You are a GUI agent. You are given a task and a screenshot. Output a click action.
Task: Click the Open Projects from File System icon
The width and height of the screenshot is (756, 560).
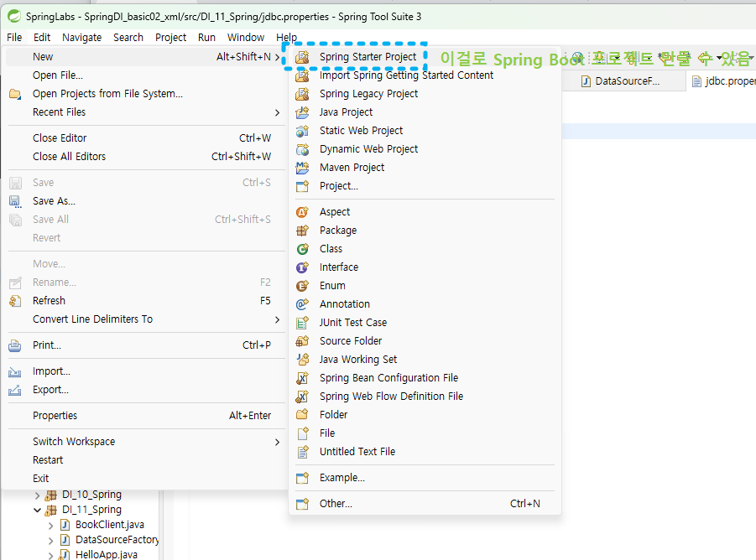(x=15, y=94)
